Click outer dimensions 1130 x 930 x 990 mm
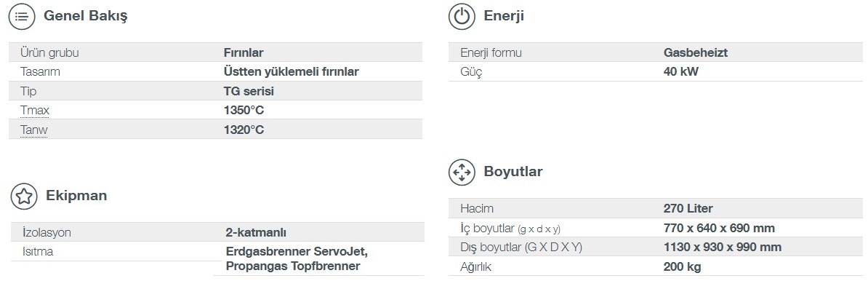The height and width of the screenshot is (289, 868). [723, 248]
